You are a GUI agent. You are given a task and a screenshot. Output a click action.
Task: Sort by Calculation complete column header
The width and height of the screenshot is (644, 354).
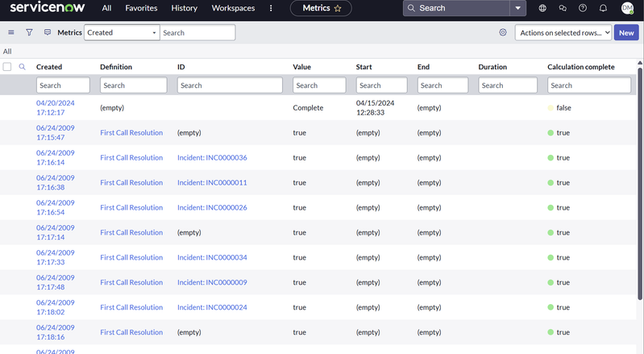[x=581, y=67]
